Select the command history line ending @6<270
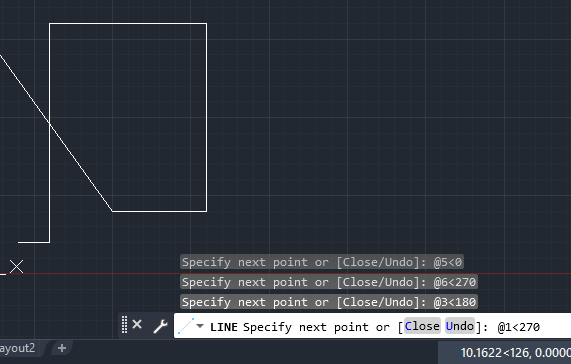 (329, 282)
